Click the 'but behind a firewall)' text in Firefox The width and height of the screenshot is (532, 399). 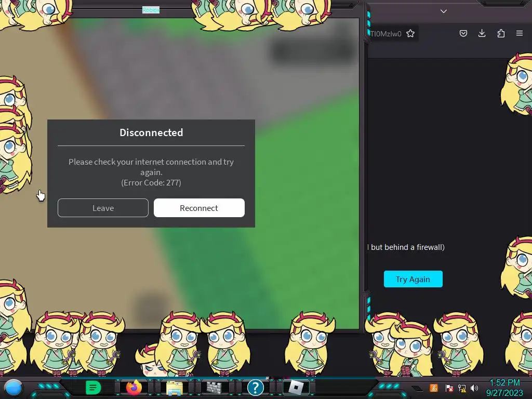(x=408, y=247)
